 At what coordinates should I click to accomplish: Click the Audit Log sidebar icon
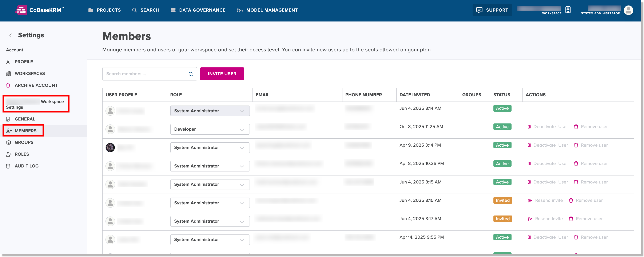[8, 166]
